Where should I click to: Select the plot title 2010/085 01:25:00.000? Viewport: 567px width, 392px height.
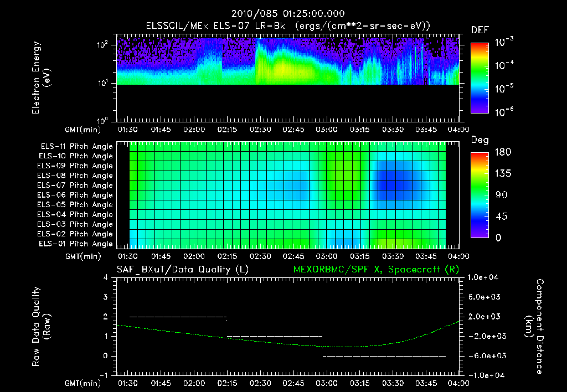(288, 14)
